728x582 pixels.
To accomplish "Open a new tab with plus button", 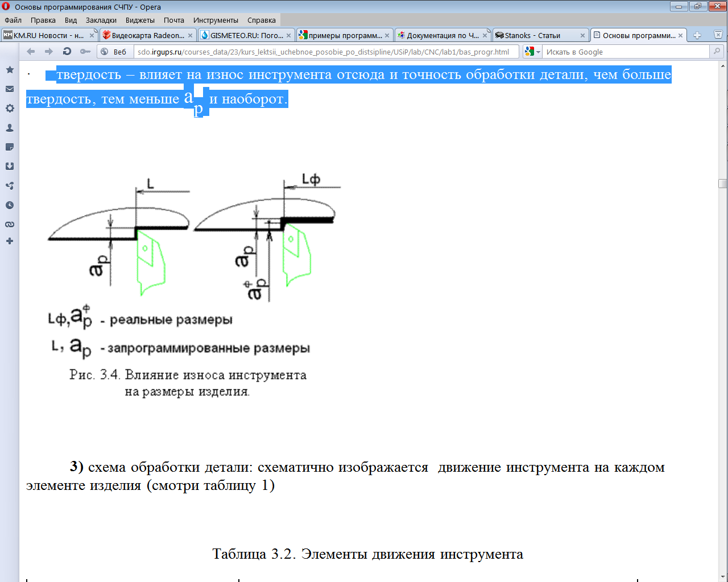I will coord(697,35).
